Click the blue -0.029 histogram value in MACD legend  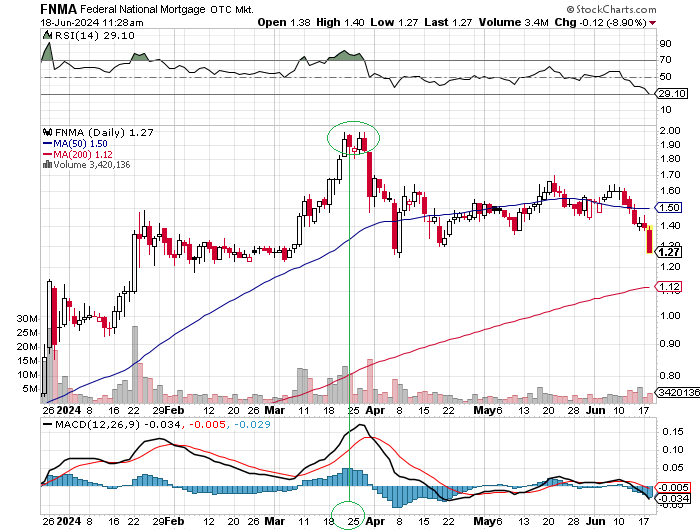click(x=252, y=424)
